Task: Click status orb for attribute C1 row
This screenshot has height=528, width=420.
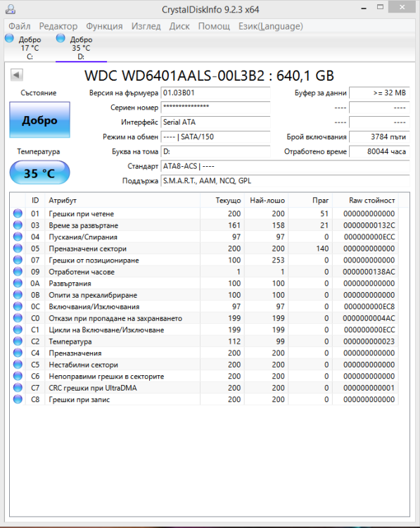Action: pos(18,329)
